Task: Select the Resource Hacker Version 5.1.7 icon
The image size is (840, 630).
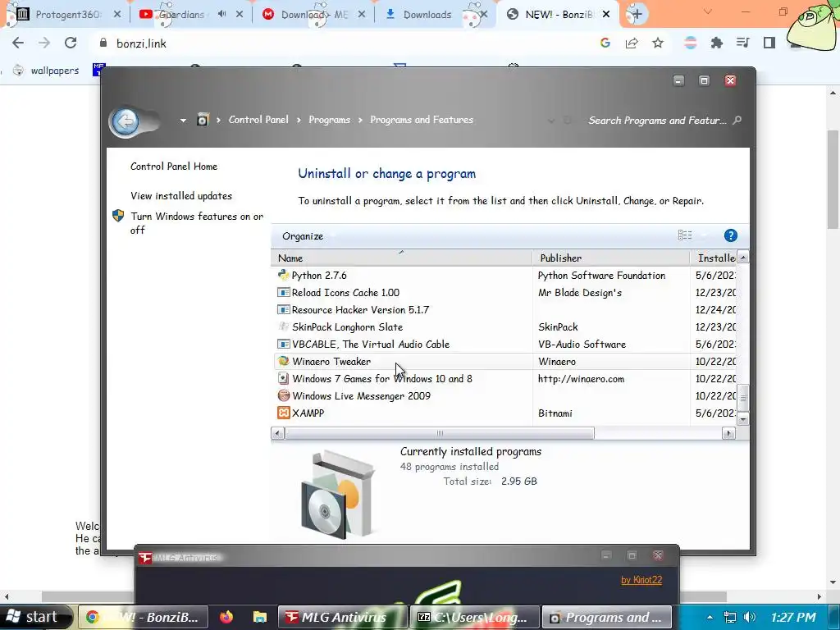Action: (283, 309)
